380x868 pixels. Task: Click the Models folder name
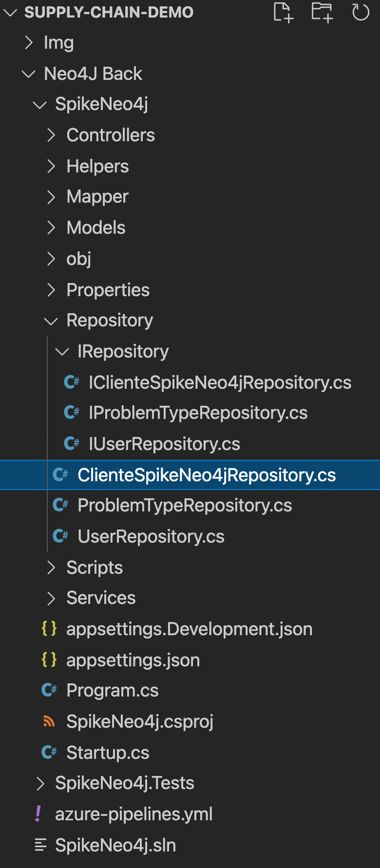point(96,228)
